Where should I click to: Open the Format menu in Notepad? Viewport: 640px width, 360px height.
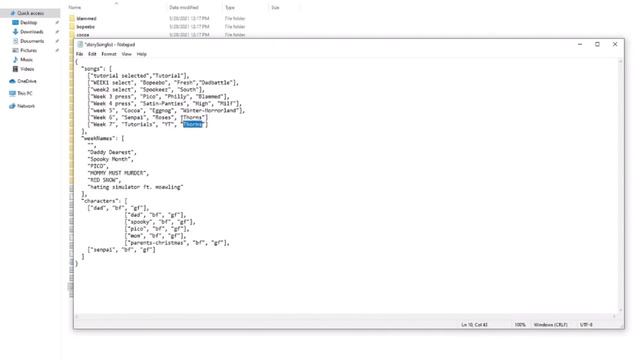(109, 54)
